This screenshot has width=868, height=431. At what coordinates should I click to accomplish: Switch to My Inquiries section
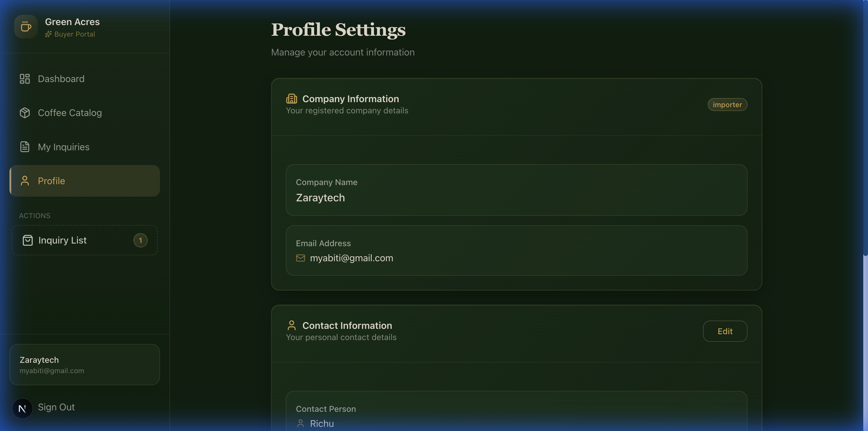(x=63, y=147)
